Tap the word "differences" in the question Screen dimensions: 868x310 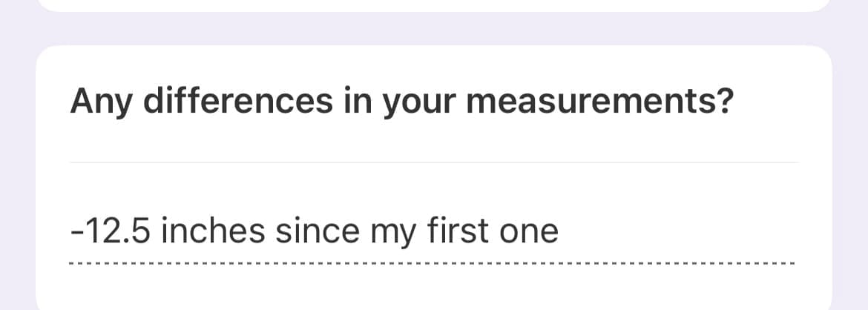point(237,102)
